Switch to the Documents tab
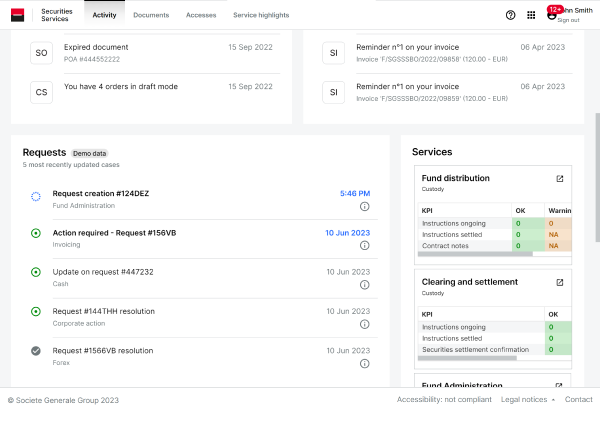The image size is (600, 440). [x=151, y=15]
